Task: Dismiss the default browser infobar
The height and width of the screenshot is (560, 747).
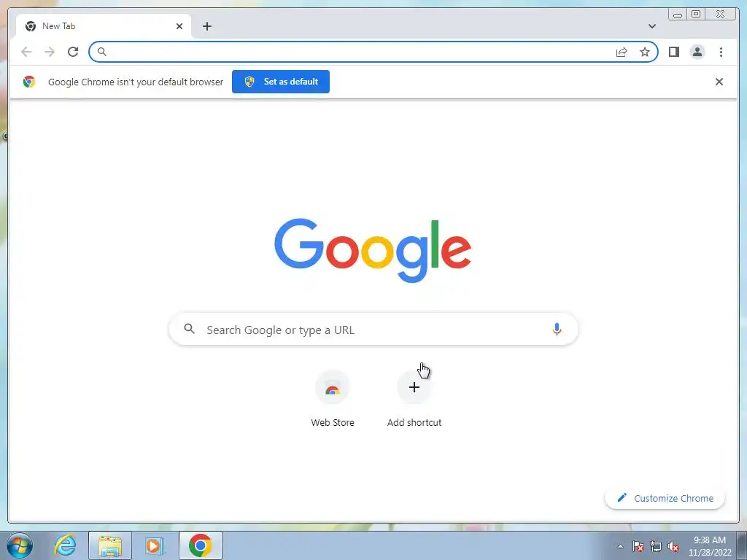Action: (719, 82)
